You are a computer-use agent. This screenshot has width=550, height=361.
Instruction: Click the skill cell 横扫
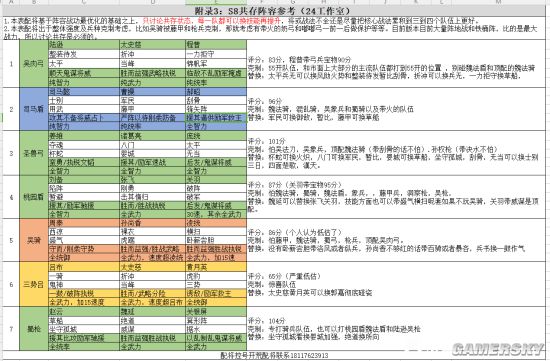point(216,232)
